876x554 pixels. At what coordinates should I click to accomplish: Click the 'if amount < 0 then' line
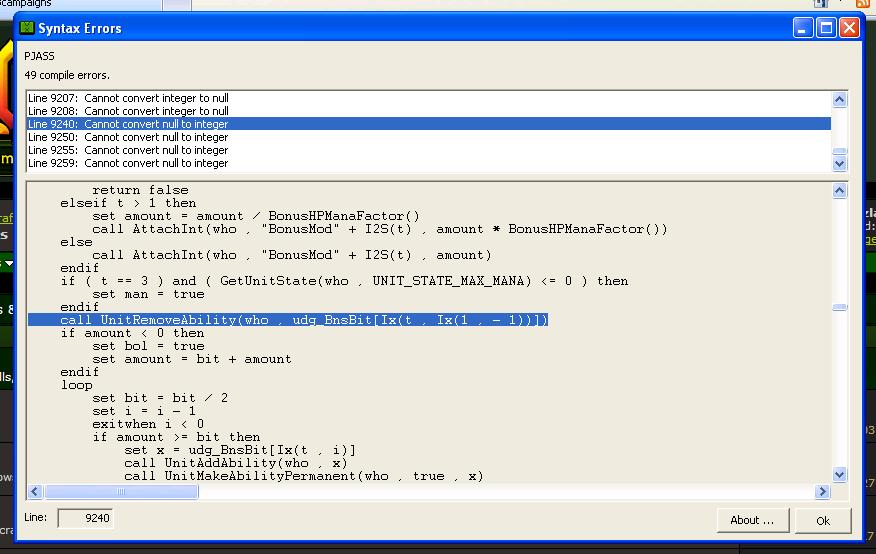coord(132,333)
